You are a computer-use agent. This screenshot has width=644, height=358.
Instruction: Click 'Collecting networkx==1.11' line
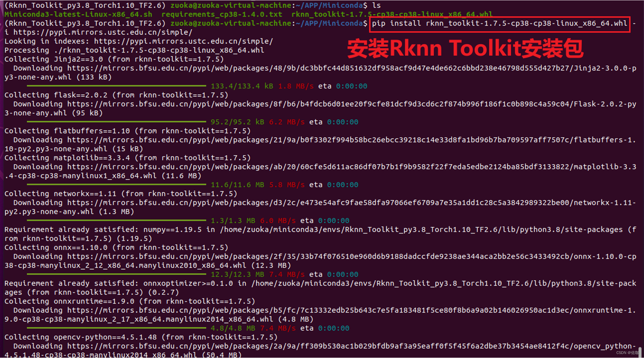[121, 194]
